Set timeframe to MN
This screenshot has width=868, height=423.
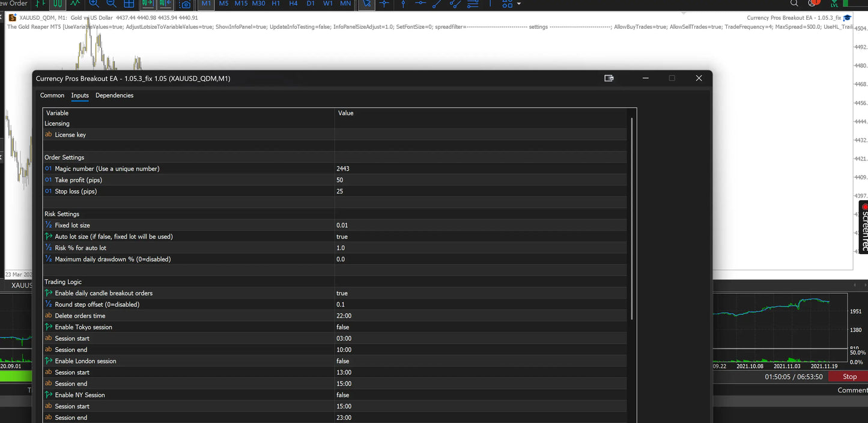coord(345,4)
